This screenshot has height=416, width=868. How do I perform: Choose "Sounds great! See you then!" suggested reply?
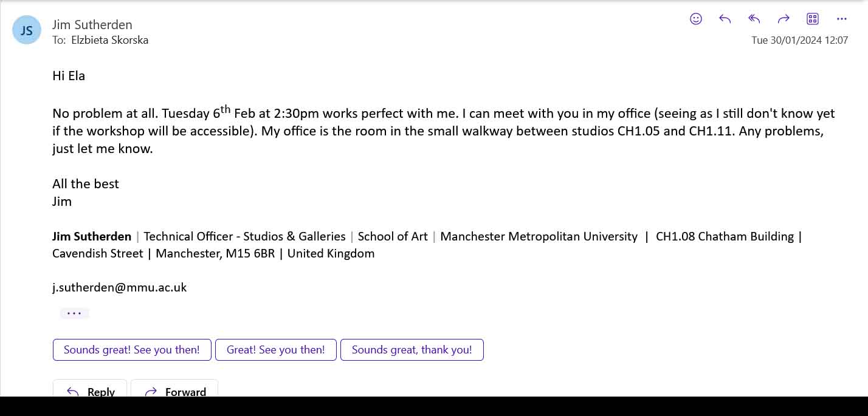132,350
